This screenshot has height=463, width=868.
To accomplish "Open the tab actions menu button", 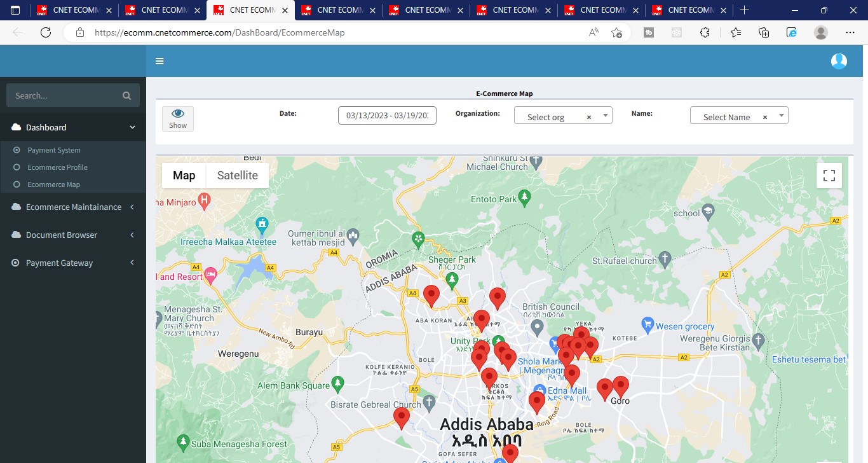I will coord(15,10).
